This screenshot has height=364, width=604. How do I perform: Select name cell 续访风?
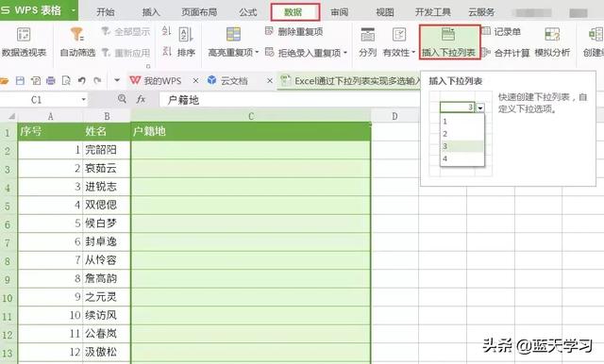click(x=107, y=315)
